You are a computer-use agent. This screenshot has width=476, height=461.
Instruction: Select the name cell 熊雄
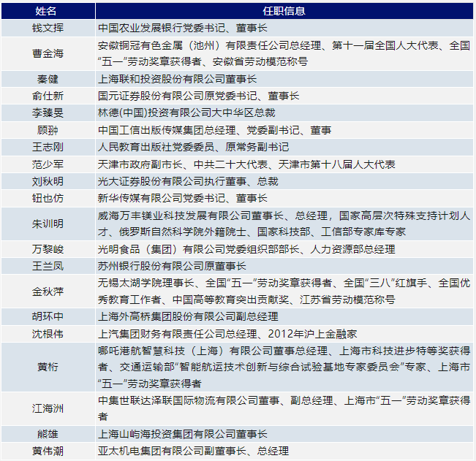click(48, 434)
